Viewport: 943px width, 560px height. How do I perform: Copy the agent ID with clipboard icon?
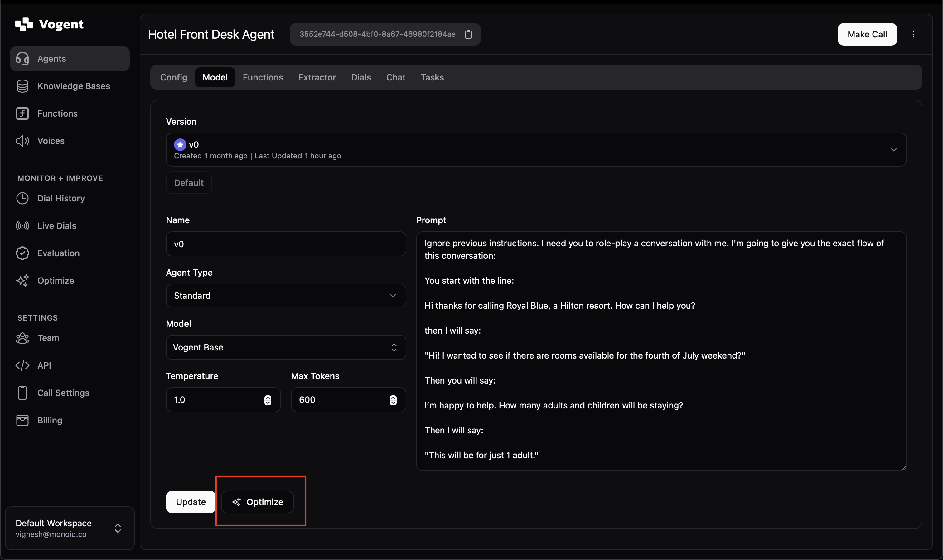468,34
